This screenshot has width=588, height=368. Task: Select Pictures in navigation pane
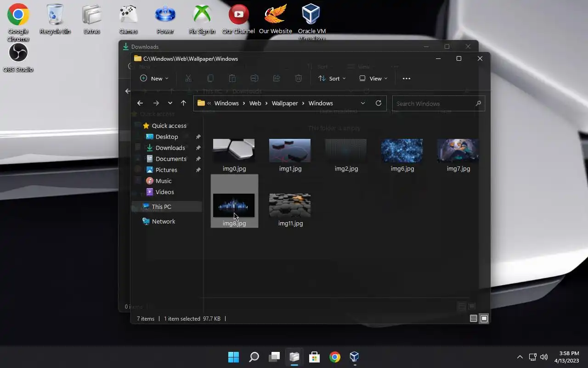[166, 170]
